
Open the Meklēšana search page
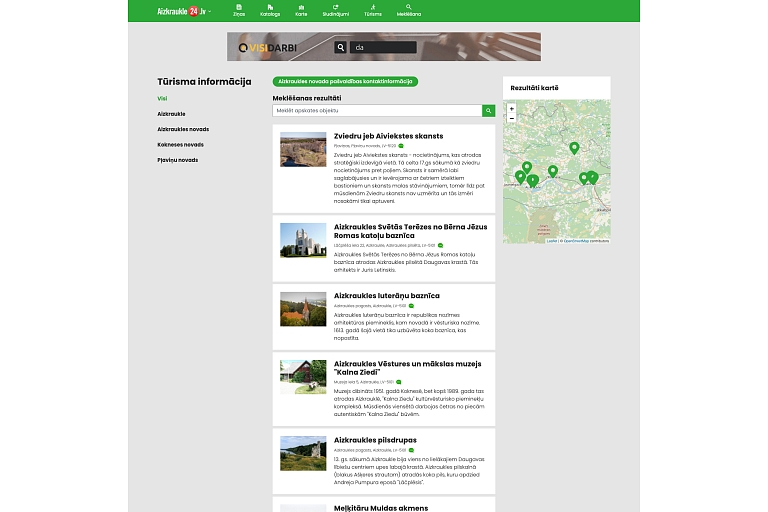click(x=408, y=11)
